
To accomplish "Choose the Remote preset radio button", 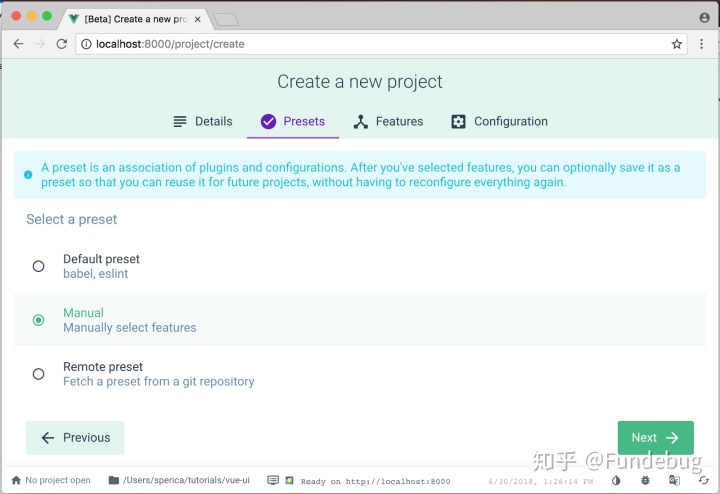I will [x=39, y=374].
